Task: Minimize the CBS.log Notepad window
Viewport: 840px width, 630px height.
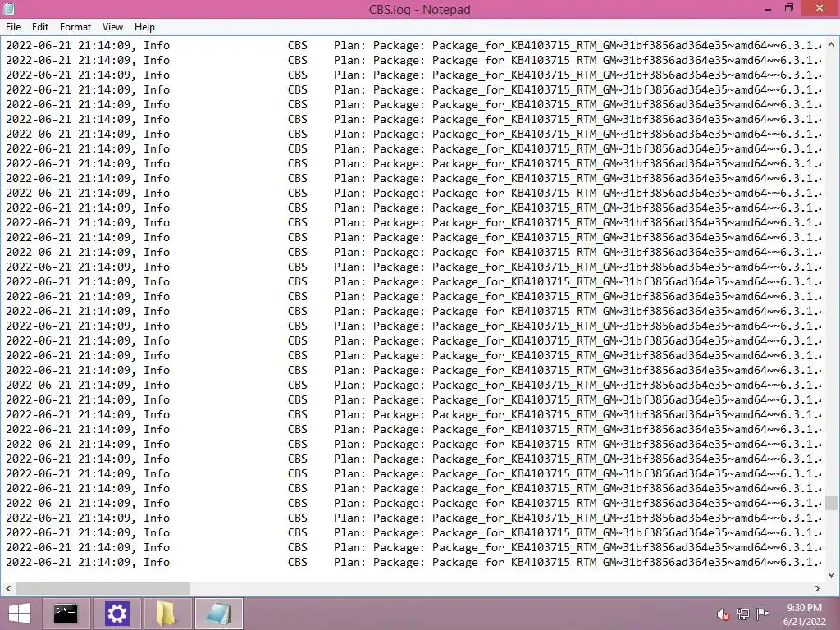Action: click(768, 8)
